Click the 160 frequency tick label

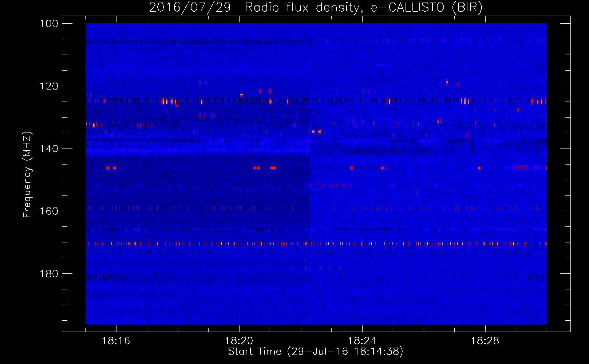49,211
